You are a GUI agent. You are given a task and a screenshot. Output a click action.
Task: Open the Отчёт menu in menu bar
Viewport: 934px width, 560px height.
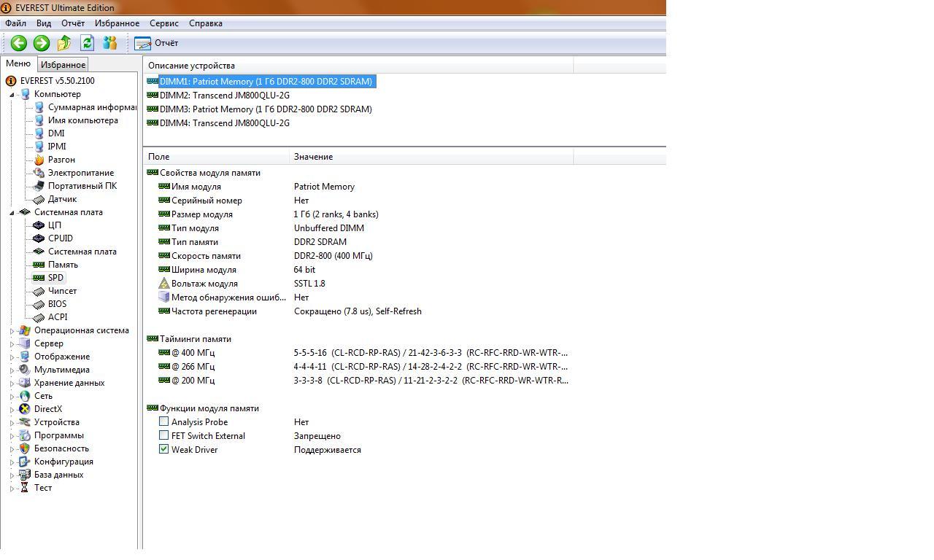(x=73, y=23)
